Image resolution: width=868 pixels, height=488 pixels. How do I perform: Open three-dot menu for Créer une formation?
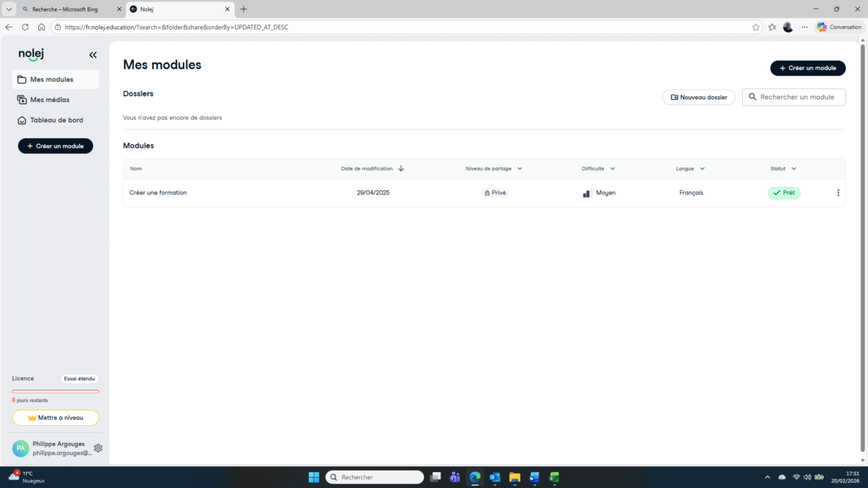[x=838, y=193]
